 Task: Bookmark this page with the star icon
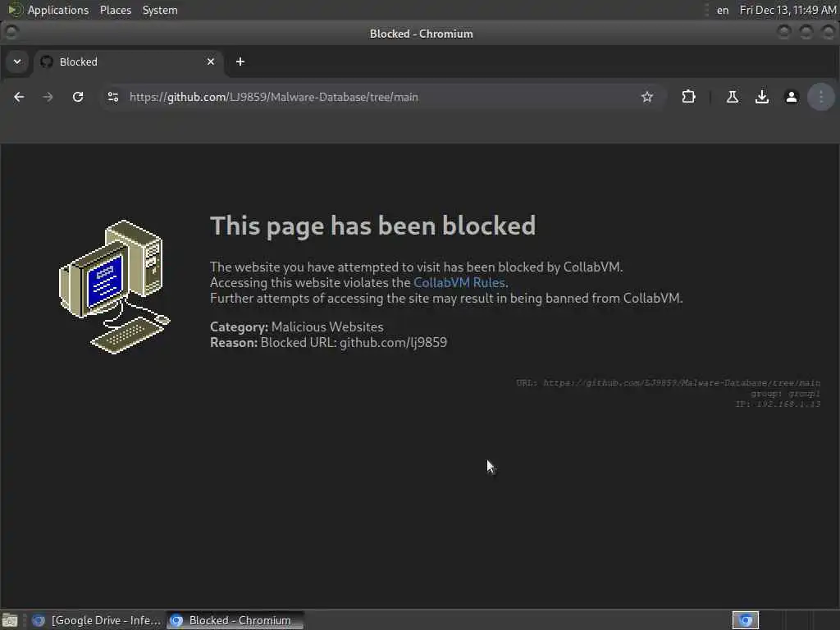pyautogui.click(x=647, y=97)
